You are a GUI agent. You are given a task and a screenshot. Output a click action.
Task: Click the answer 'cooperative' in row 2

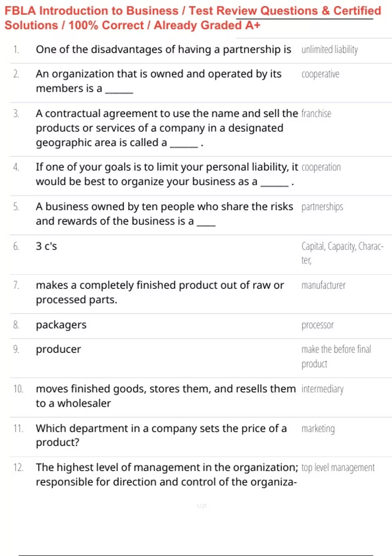[x=320, y=74]
